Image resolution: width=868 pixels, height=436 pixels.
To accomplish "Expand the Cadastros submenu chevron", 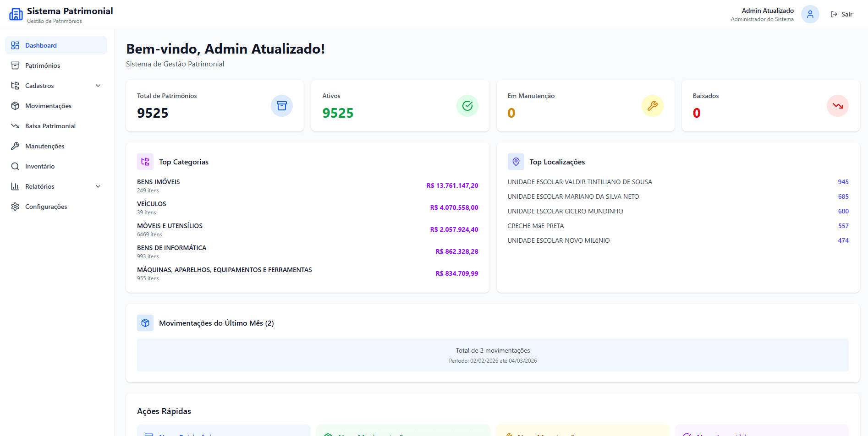I will tap(98, 86).
